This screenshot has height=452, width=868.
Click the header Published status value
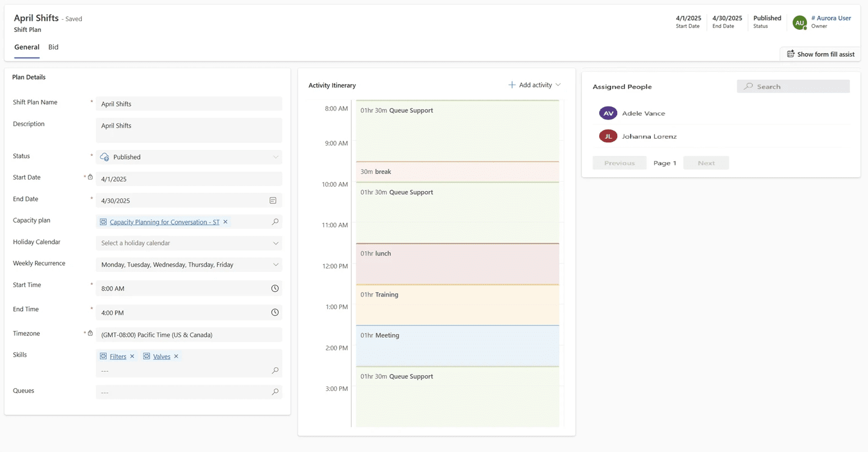767,18
